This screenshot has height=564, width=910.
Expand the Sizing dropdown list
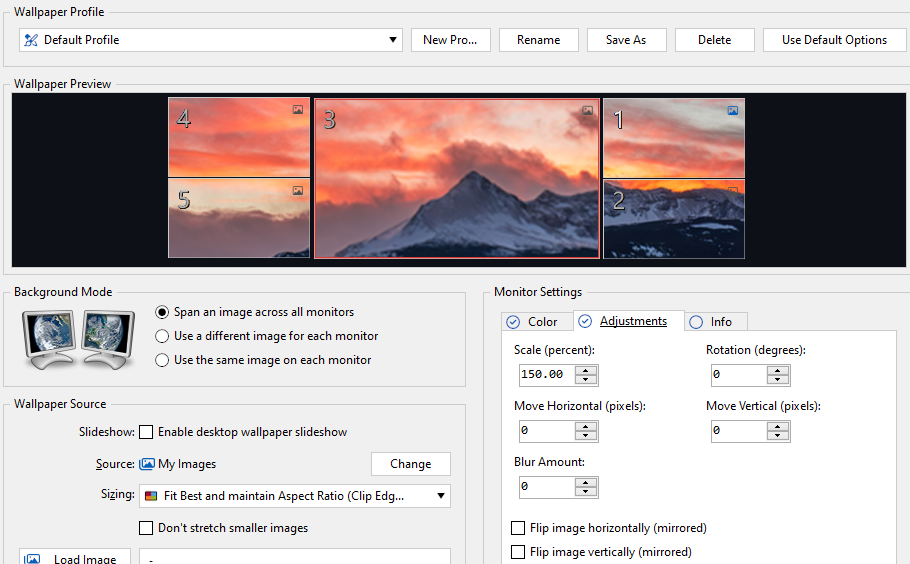click(441, 496)
